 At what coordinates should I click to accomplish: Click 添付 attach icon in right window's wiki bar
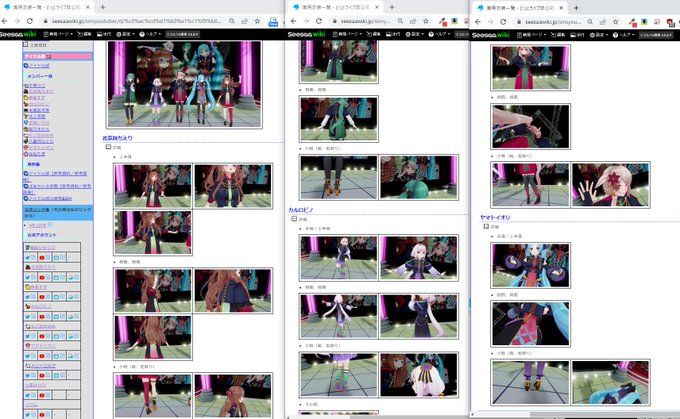pos(577,35)
